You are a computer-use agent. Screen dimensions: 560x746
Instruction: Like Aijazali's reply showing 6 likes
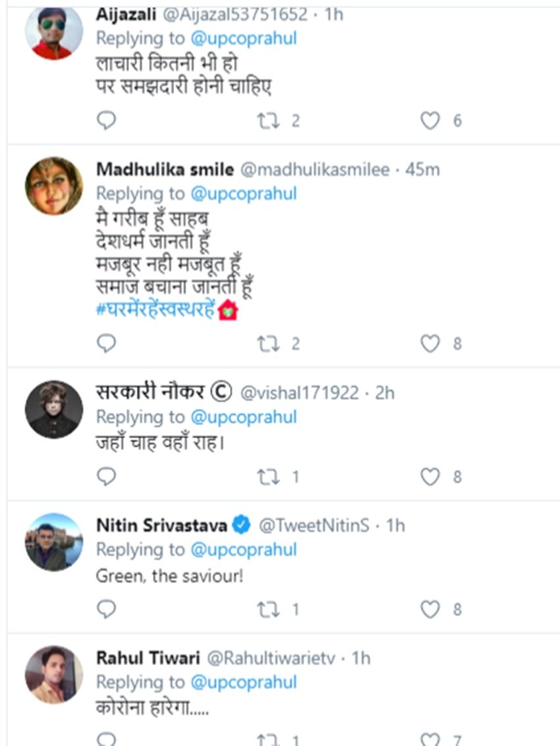432,121
